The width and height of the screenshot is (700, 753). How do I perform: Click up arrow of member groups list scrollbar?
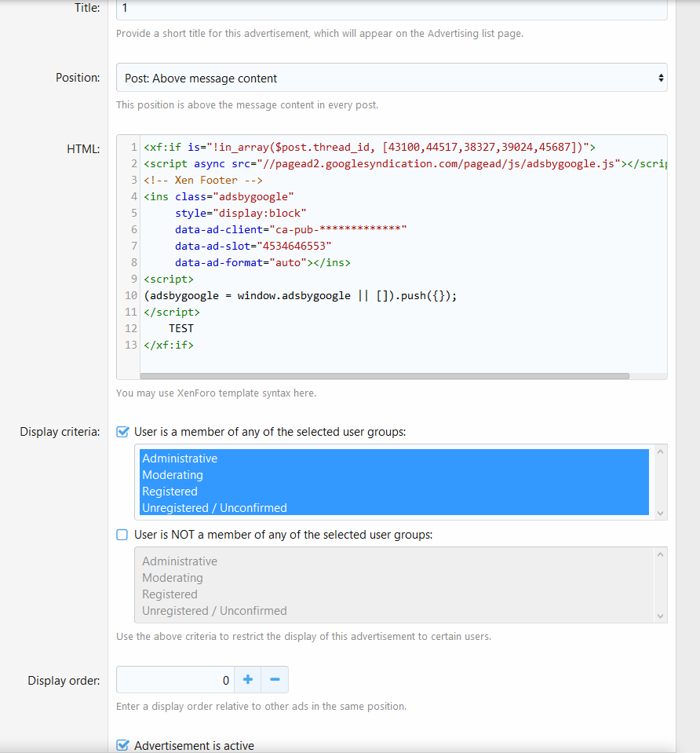pos(660,451)
